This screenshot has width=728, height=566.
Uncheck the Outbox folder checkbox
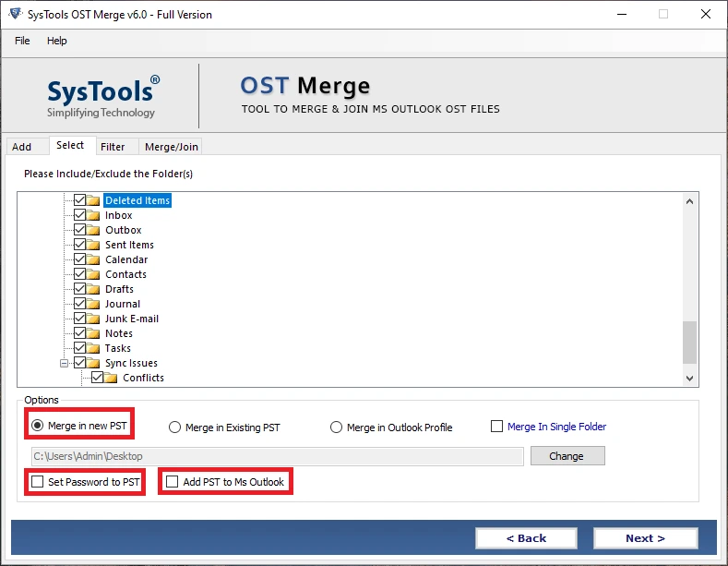pos(80,230)
